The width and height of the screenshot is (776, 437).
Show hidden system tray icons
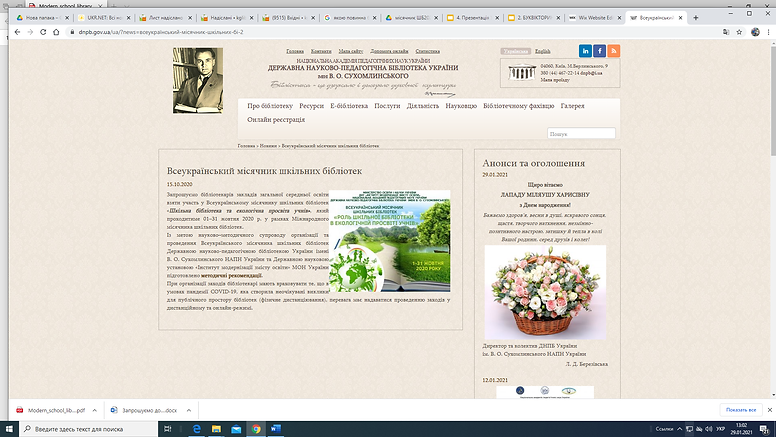(679, 429)
